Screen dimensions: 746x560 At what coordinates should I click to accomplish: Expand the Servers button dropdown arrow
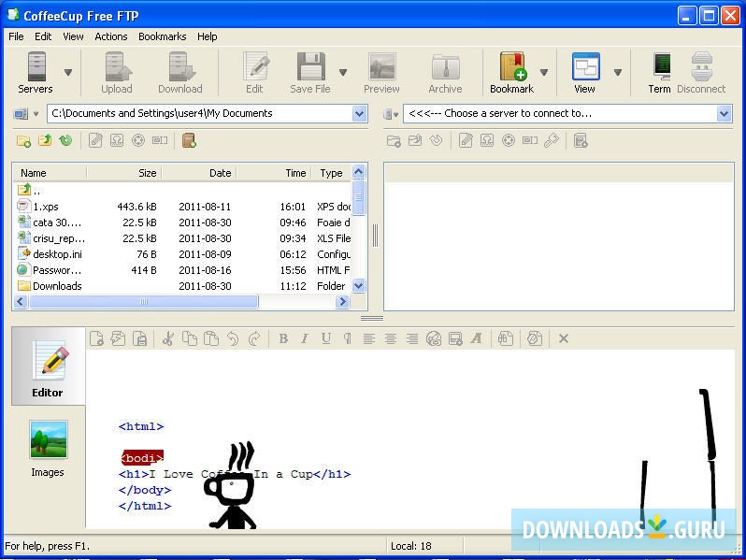pyautogui.click(x=68, y=73)
